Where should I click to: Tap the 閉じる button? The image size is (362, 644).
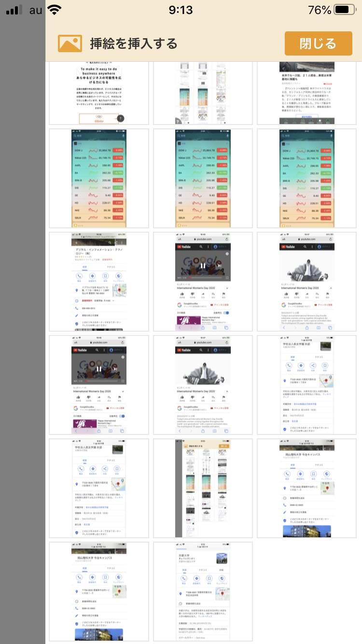point(318,44)
